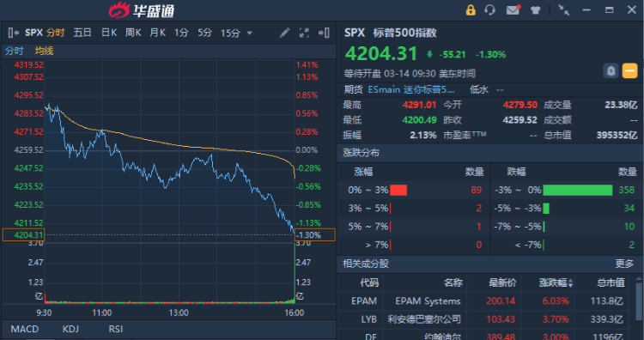Click the green -3%~0% distribution bar
The height and width of the screenshot is (340, 644).
coord(578,190)
